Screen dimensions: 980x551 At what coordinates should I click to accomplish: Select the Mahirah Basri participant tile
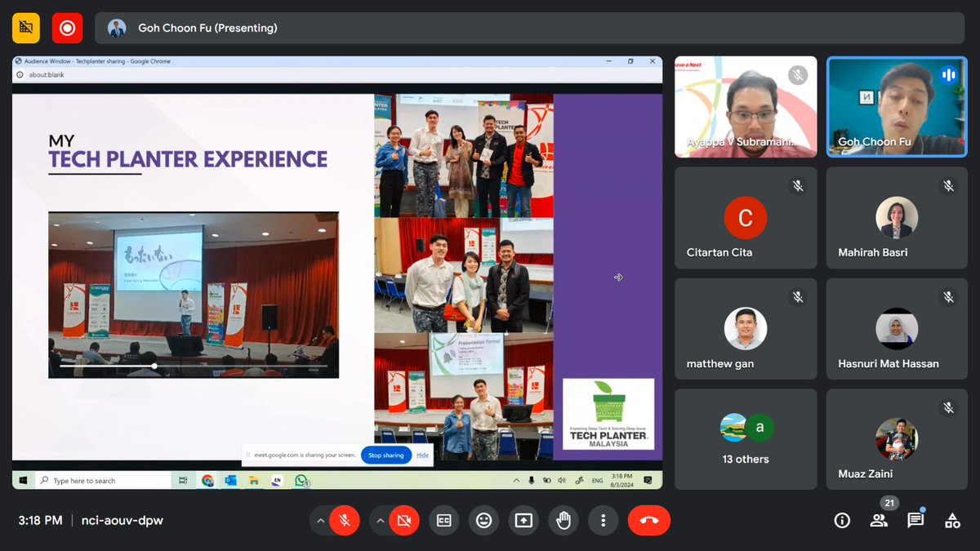click(897, 218)
